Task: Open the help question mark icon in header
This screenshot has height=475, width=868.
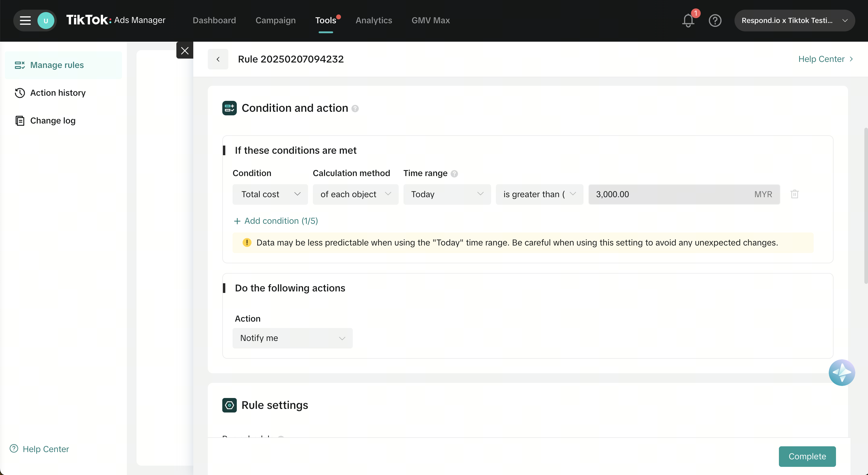Action: click(715, 21)
